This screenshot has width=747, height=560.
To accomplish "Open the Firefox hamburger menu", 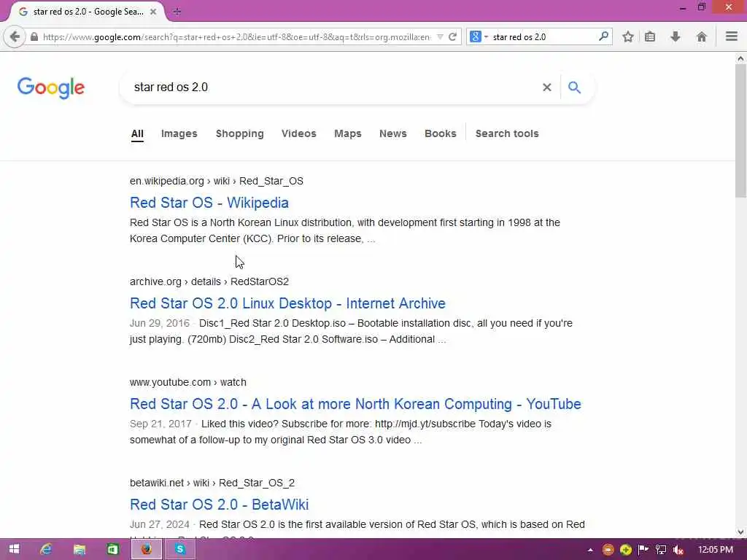I will click(x=731, y=36).
